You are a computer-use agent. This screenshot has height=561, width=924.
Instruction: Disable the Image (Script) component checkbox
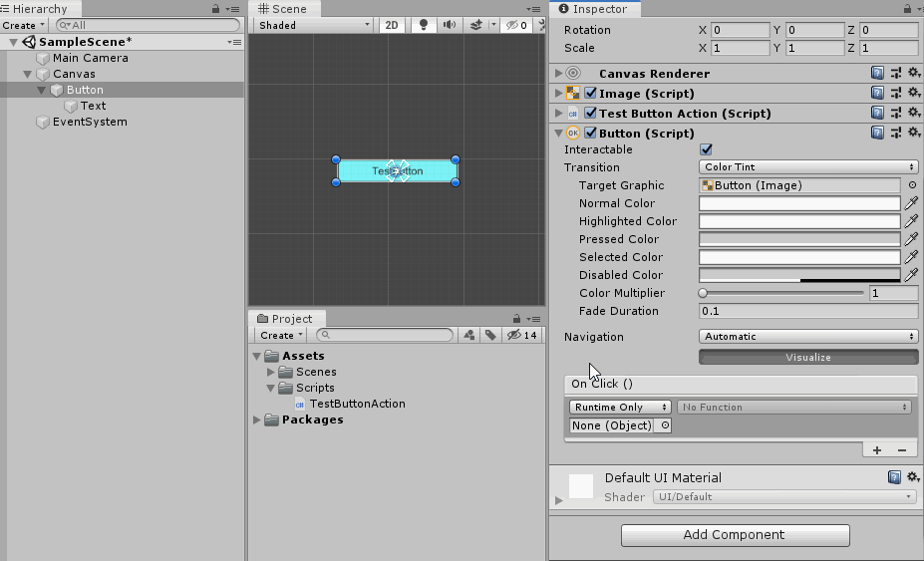590,94
